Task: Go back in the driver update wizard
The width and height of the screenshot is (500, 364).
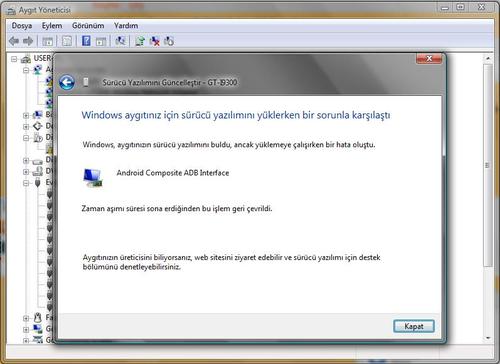Action: tap(67, 82)
